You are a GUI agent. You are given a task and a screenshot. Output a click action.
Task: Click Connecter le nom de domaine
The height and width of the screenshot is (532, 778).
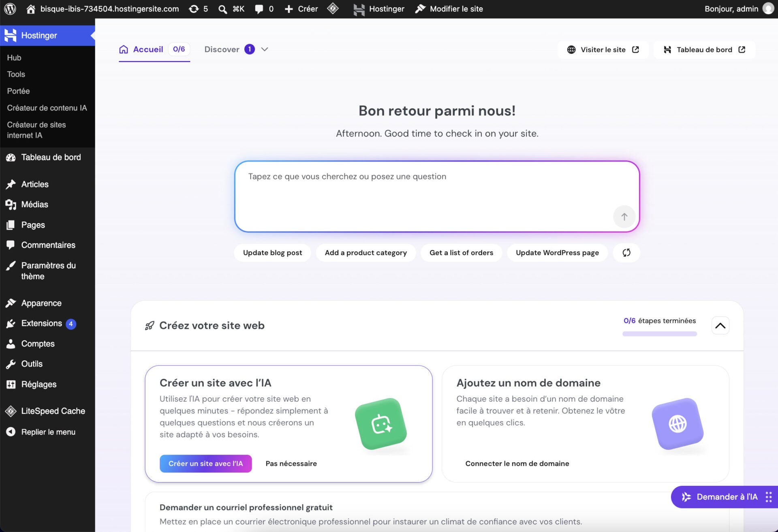click(x=517, y=464)
